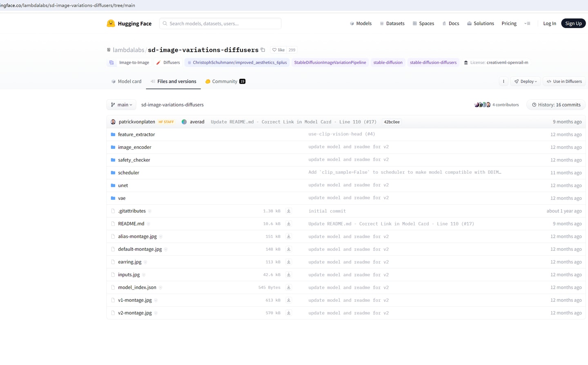Click the StableDiffusionImageVariationPipeline tag

tap(330, 63)
